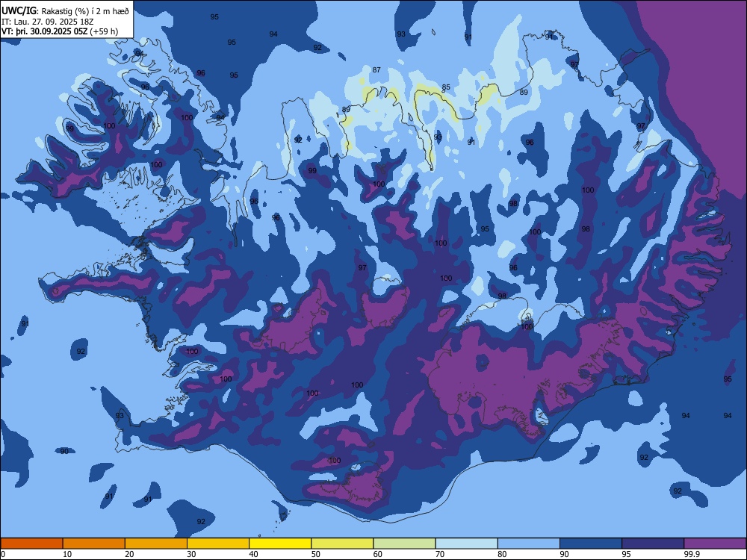Select the "50" legend tick label
This screenshot has width=747, height=560.
316,554
